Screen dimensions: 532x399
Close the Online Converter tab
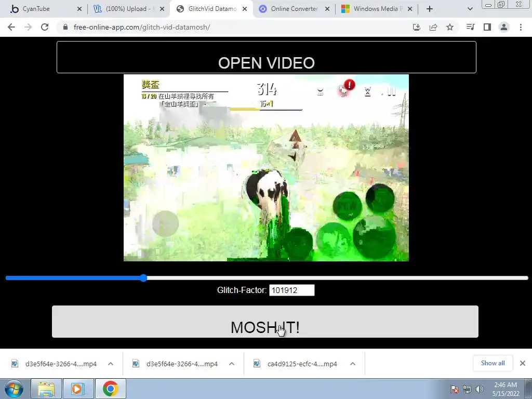[327, 9]
